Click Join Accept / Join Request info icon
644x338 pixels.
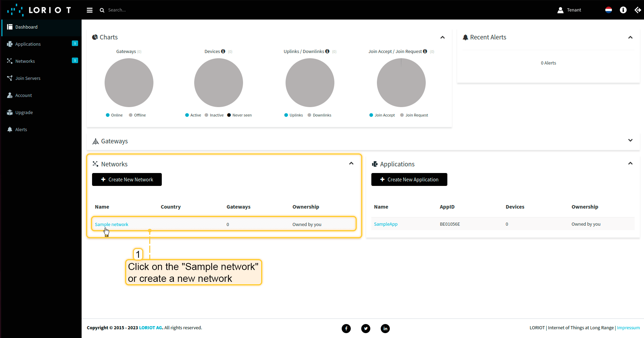coord(425,51)
